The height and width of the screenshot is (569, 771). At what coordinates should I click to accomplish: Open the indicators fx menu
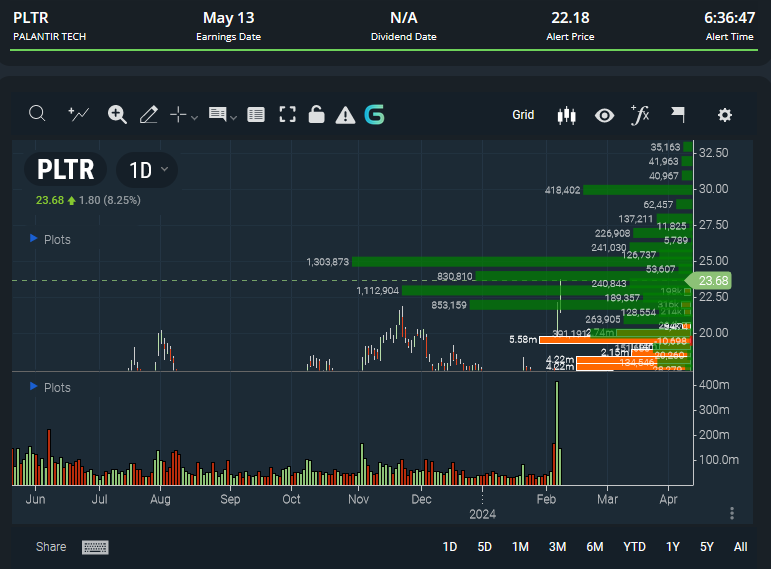(640, 115)
